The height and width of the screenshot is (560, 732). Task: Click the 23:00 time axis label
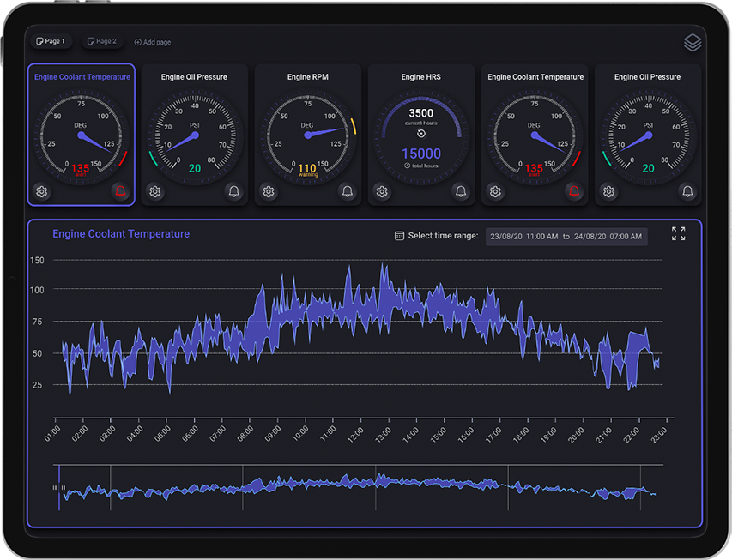pyautogui.click(x=658, y=434)
